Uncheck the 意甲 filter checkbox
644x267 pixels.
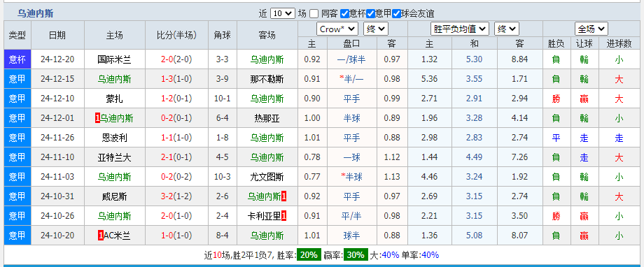tap(370, 13)
